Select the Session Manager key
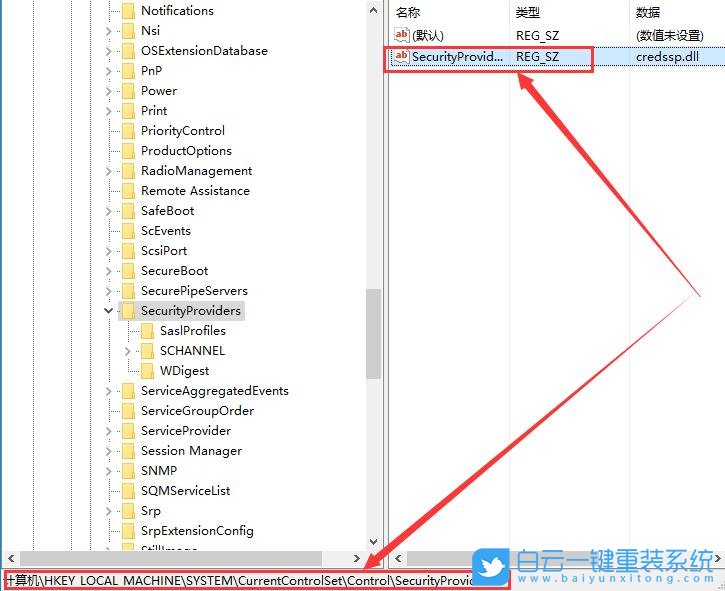Viewport: 725px width, 591px height. pyautogui.click(x=191, y=451)
